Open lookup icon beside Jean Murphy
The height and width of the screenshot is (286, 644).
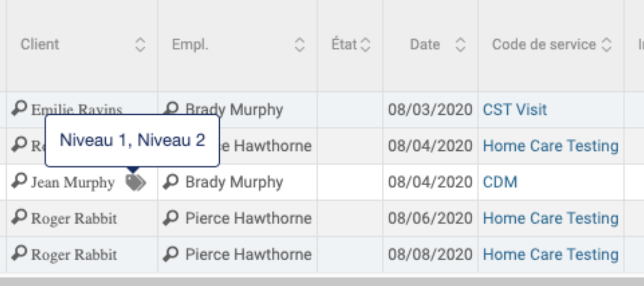click(19, 181)
